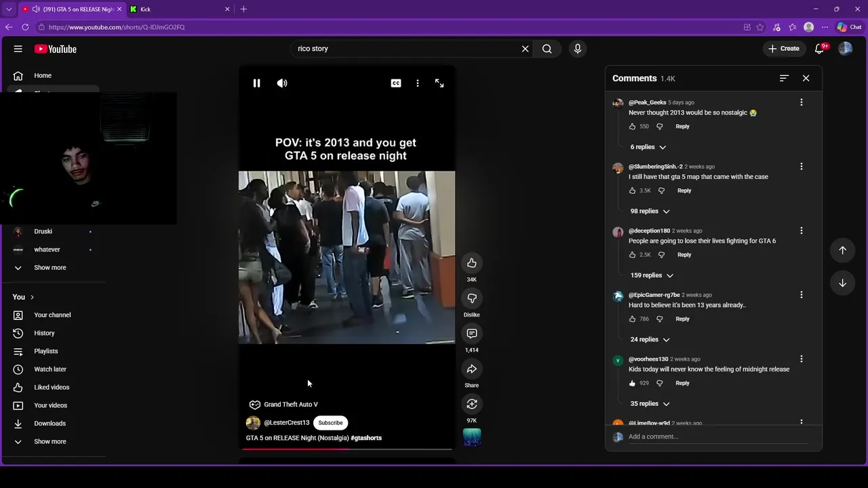Close the Comments panel
The height and width of the screenshot is (488, 868).
[806, 79]
